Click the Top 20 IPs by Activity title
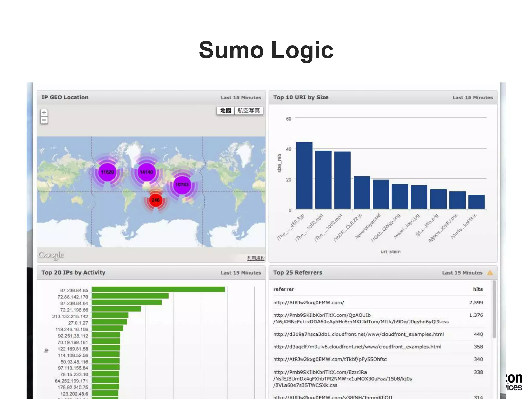Screen dimensions: 532x399 73,273
